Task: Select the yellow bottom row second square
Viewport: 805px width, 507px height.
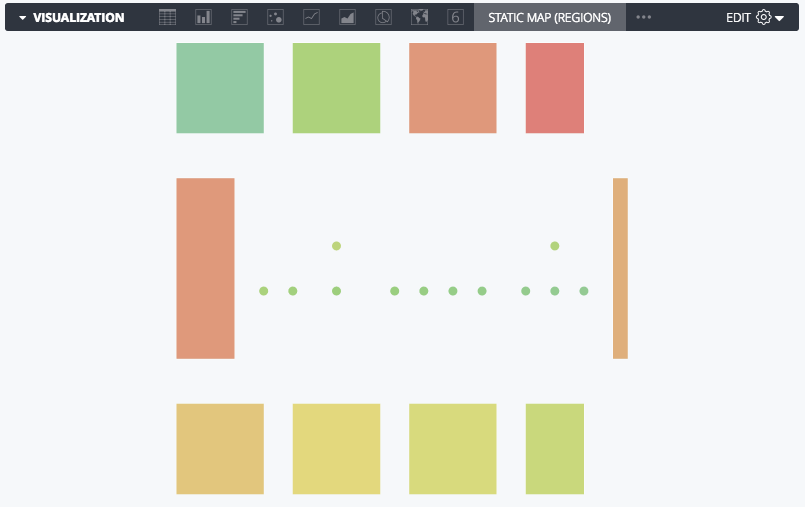Action: 336,449
